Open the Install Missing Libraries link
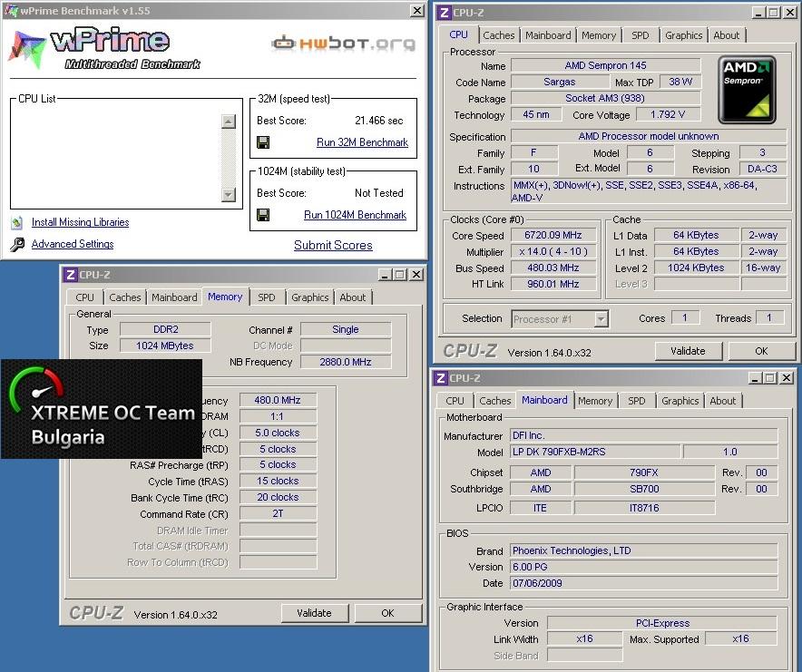This screenshot has height=672, width=802. click(81, 222)
